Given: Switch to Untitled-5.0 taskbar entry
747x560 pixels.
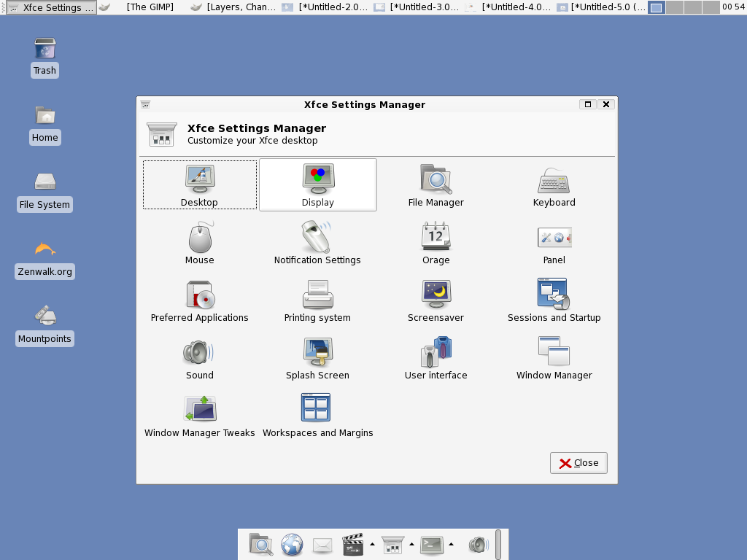Looking at the screenshot, I should click(601, 7).
